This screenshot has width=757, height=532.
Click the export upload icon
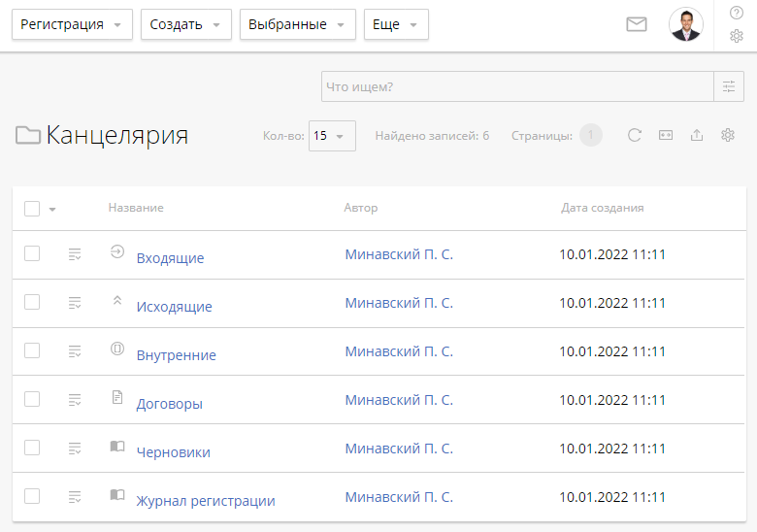[x=697, y=135]
